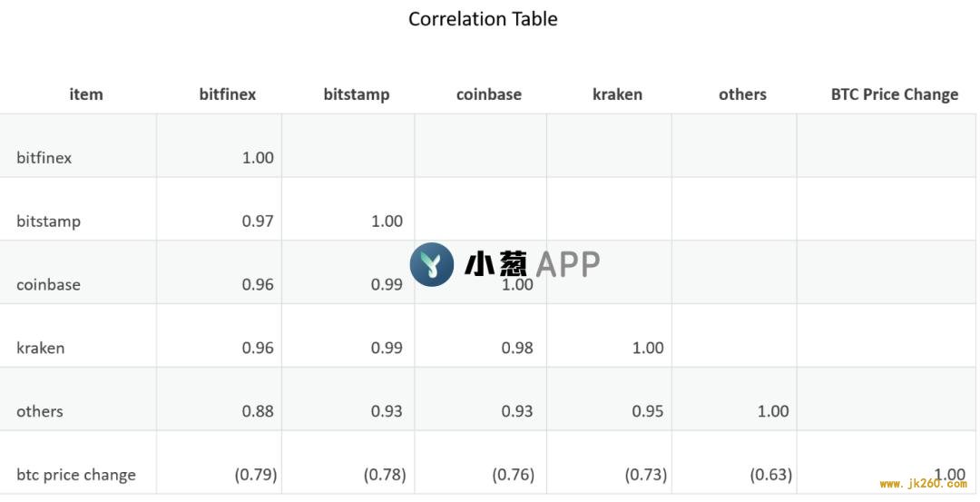This screenshot has width=980, height=502.
Task: Click the coinbase row label
Action: pyautogui.click(x=48, y=284)
